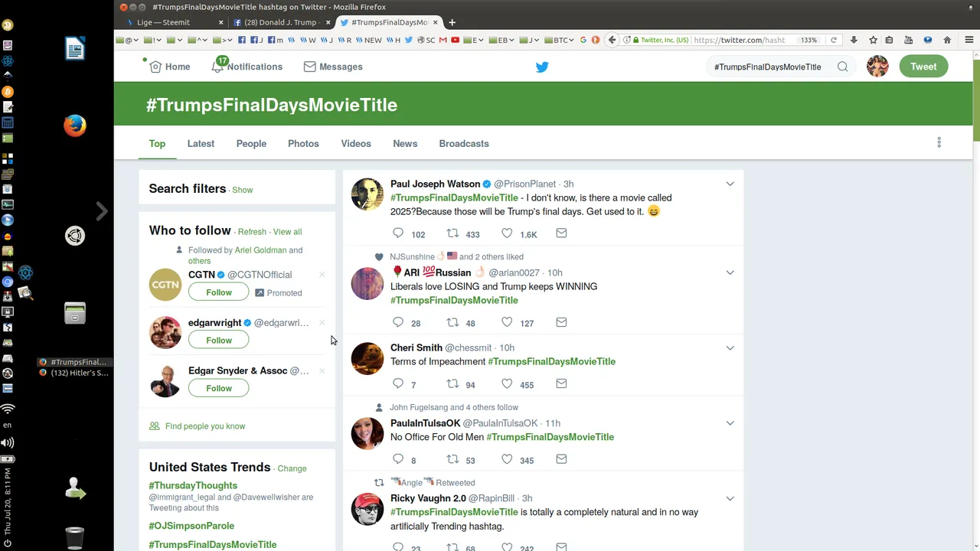Expand Cheri Smith tweet options chevron
Screen dimensions: 980x551
coord(730,347)
